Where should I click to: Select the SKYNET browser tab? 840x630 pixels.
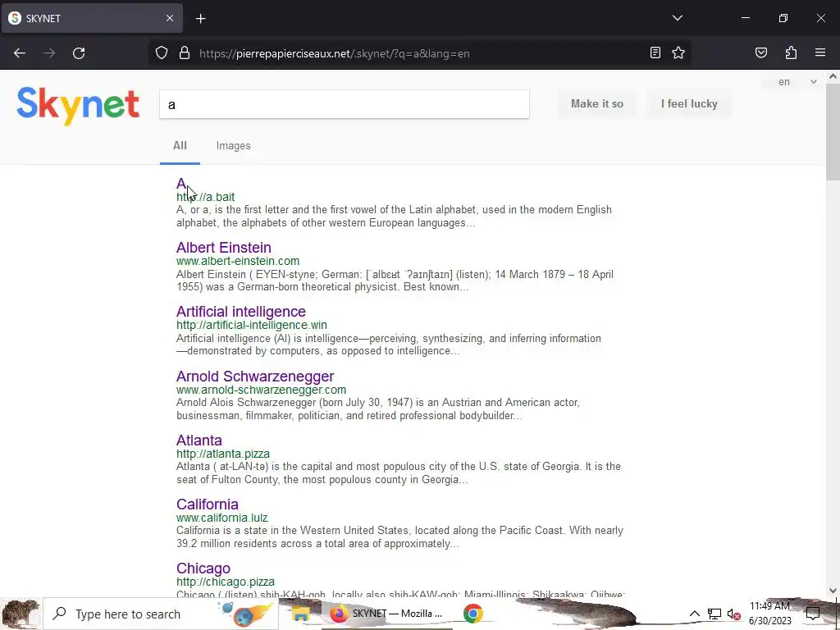(92, 18)
